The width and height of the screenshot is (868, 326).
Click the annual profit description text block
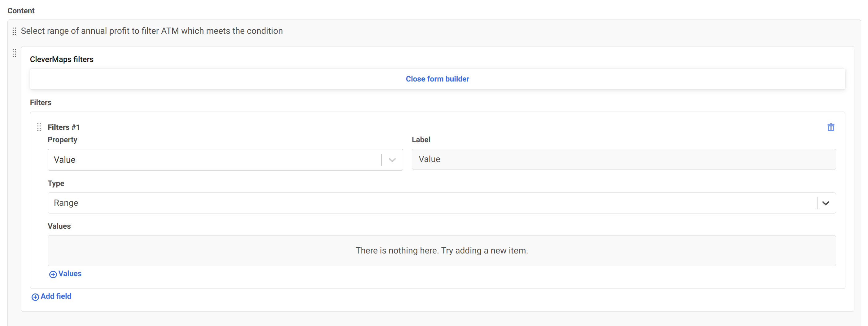(x=152, y=31)
